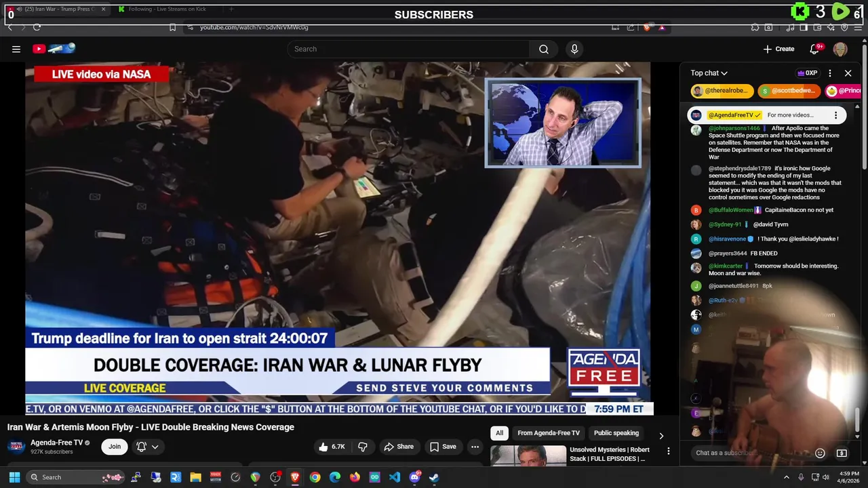Image resolution: width=868 pixels, height=488 pixels.
Task: Like the video with thumbs up
Action: coord(332,447)
